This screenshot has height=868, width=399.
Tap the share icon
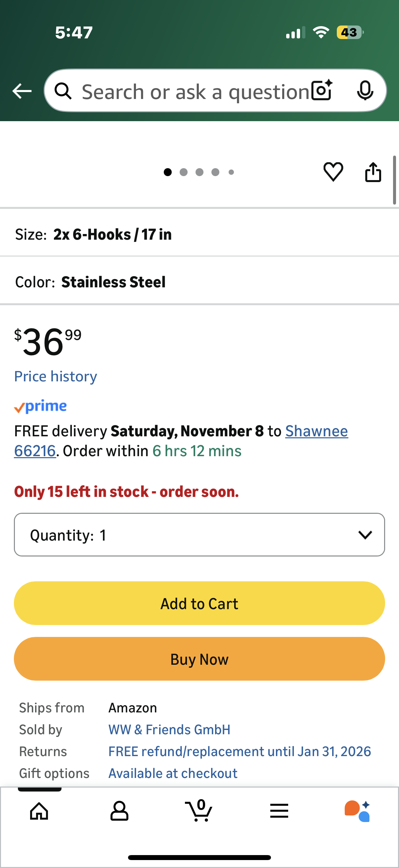[373, 172]
